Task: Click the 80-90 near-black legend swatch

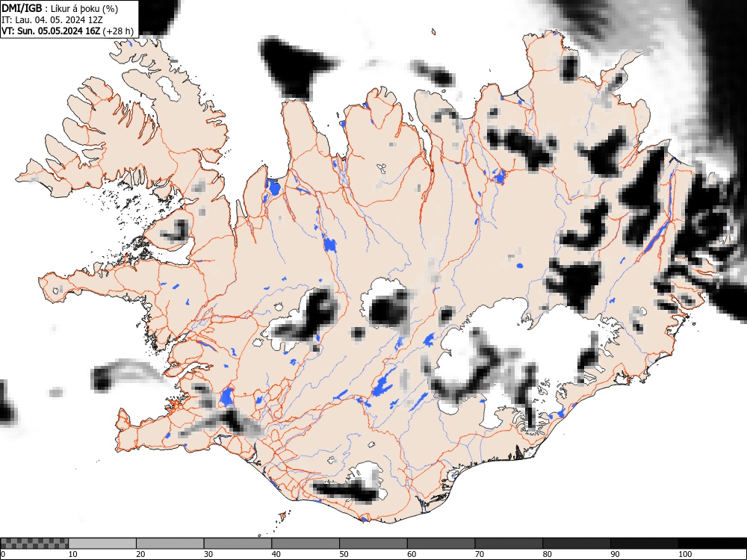Action: pyautogui.click(x=576, y=544)
